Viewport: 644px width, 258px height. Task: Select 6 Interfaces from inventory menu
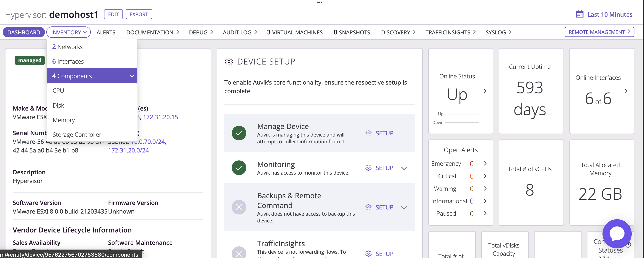92,61
